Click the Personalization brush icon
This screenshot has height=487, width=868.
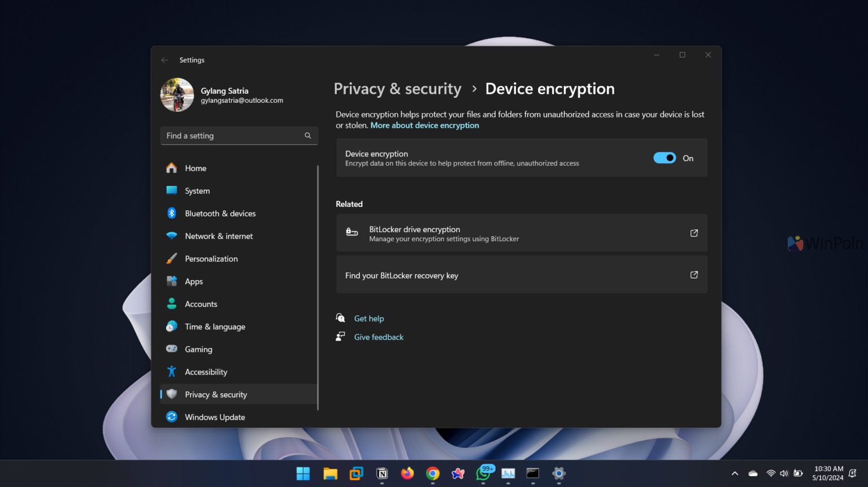coord(171,258)
